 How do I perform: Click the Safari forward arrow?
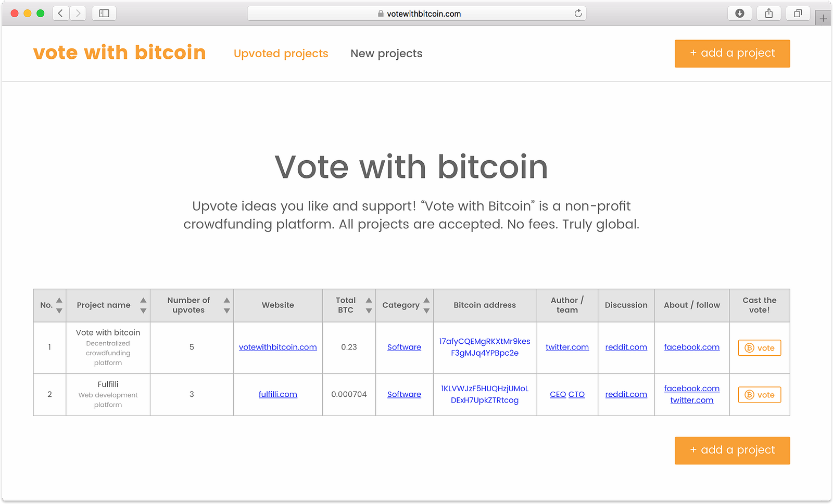pos(78,14)
